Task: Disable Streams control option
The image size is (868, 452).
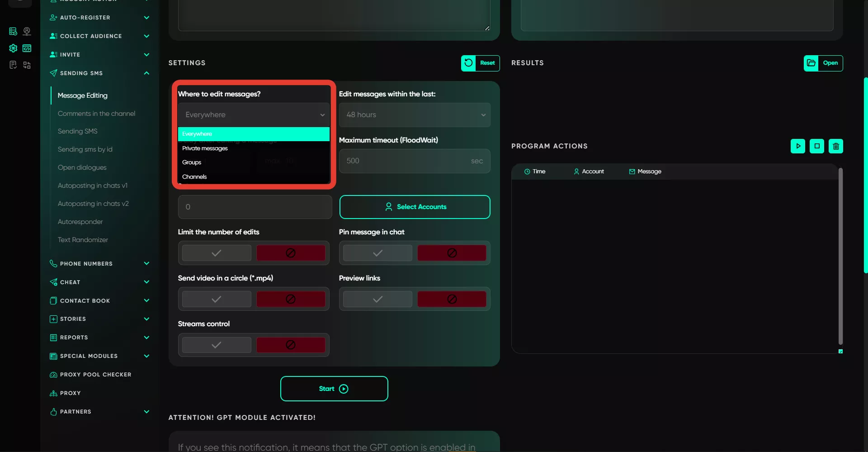Action: pyautogui.click(x=291, y=345)
